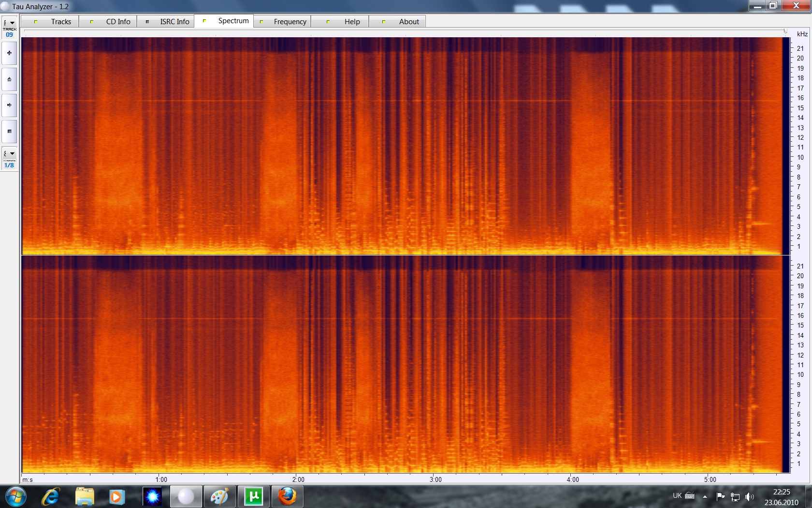The width and height of the screenshot is (812, 508).
Task: Click the plus button in left sidebar
Action: pyautogui.click(x=9, y=53)
